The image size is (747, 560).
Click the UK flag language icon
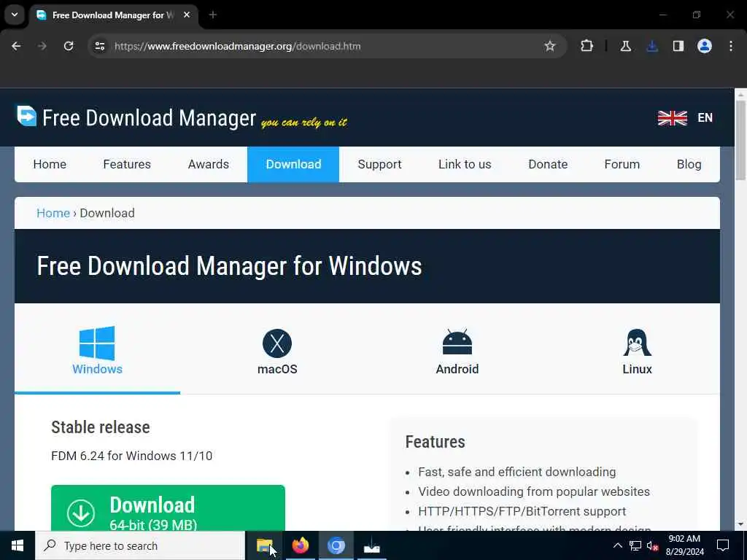(672, 117)
